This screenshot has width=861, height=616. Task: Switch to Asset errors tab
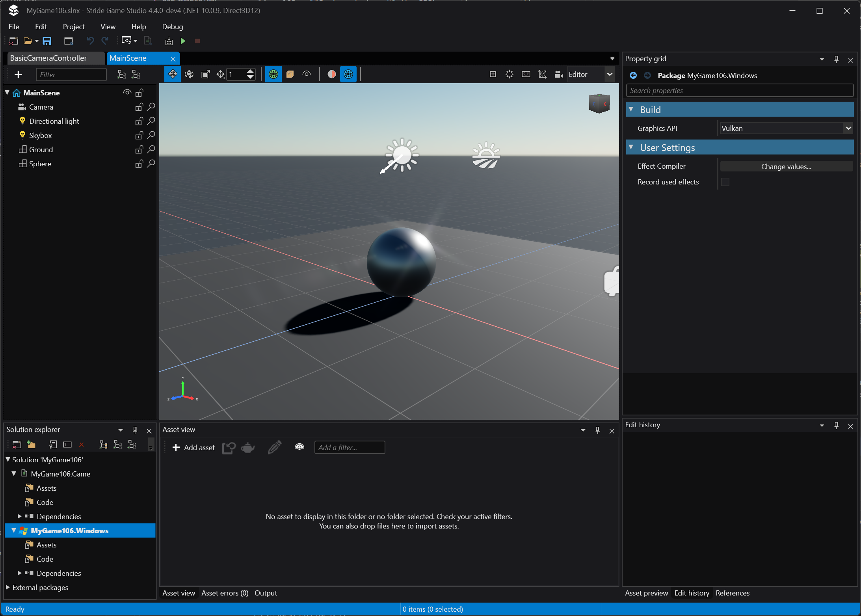pos(225,593)
